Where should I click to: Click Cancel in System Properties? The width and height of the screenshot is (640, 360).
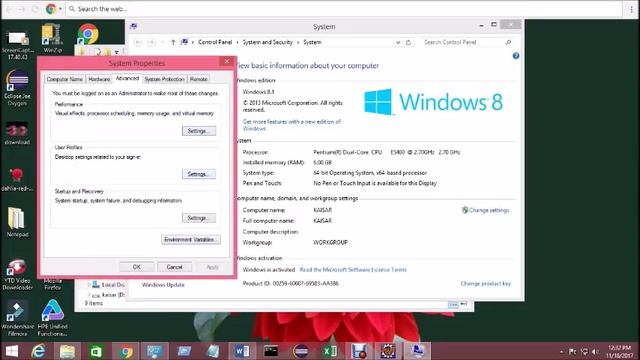174,267
